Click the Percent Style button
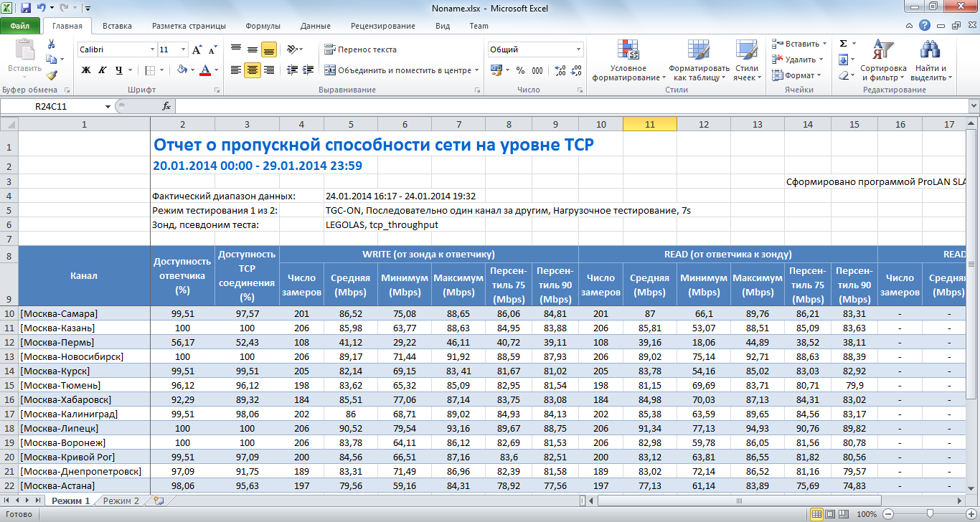This screenshot has height=522, width=980. tap(519, 70)
